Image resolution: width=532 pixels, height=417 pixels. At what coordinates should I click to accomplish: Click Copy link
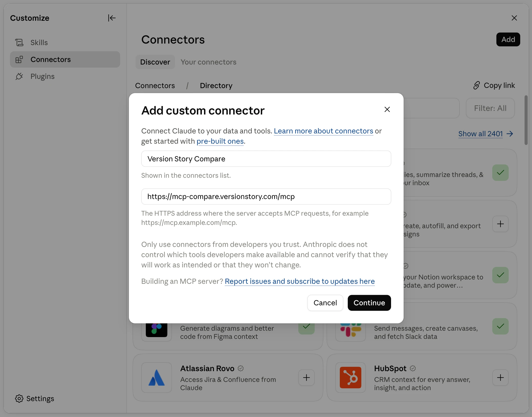tap(494, 85)
